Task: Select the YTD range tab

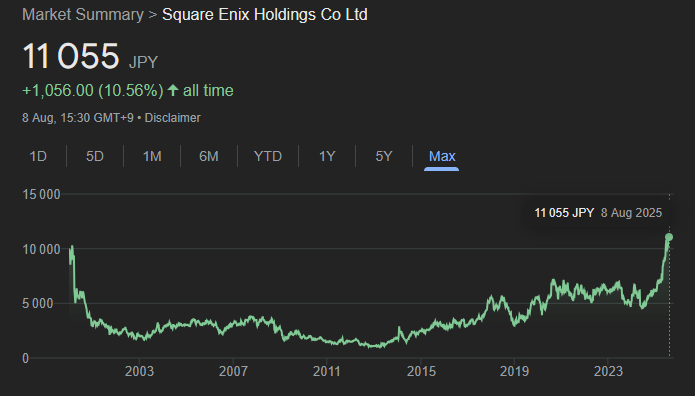Action: [x=268, y=156]
